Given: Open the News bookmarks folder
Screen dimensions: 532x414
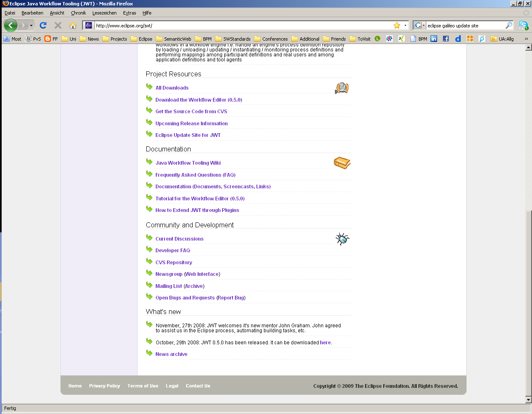Looking at the screenshot, I should pos(89,39).
